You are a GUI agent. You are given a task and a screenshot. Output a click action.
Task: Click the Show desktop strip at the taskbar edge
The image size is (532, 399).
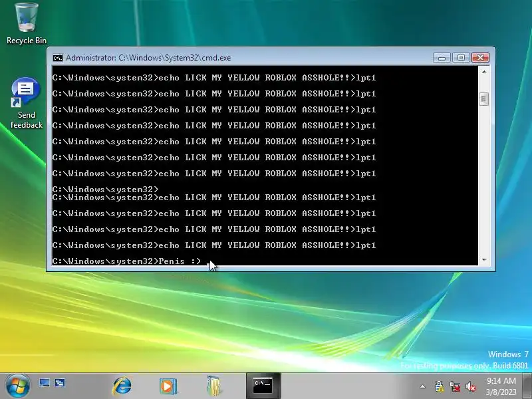coord(528,386)
